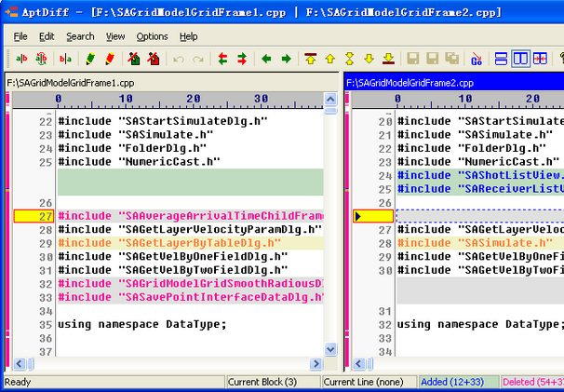Image resolution: width=564 pixels, height=392 pixels.
Task: Click the Go to line toolbar icon
Action: [x=476, y=59]
